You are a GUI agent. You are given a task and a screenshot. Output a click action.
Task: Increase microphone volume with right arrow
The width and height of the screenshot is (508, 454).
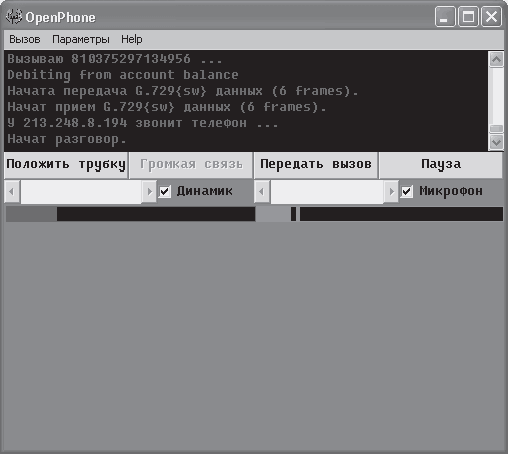(391, 192)
